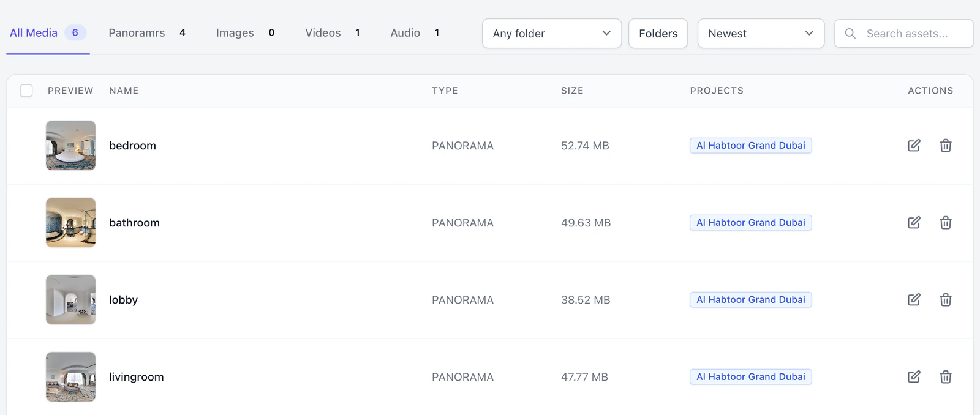This screenshot has width=980, height=415.
Task: Edit the livingroom panorama asset
Action: click(914, 376)
